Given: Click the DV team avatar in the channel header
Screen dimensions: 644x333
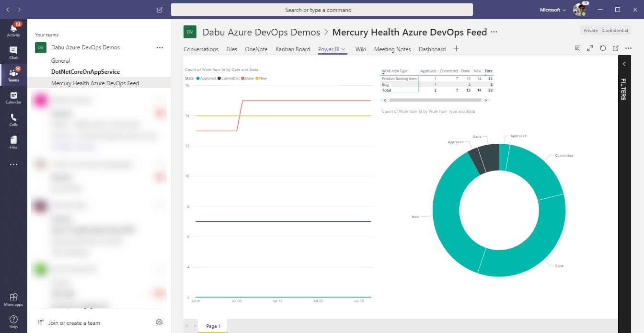Looking at the screenshot, I should coord(190,32).
